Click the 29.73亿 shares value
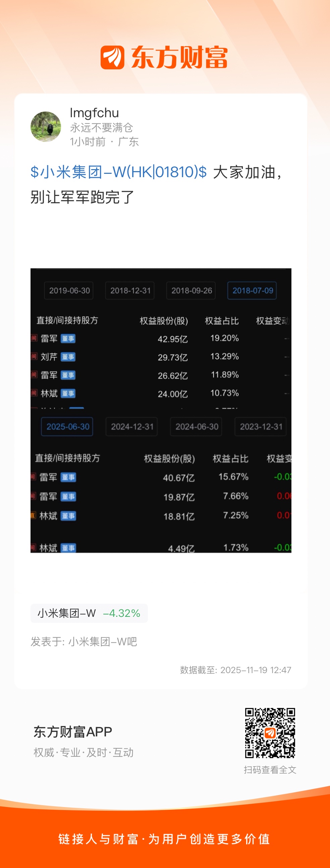Screen dimensions: 330x868 coord(173,357)
